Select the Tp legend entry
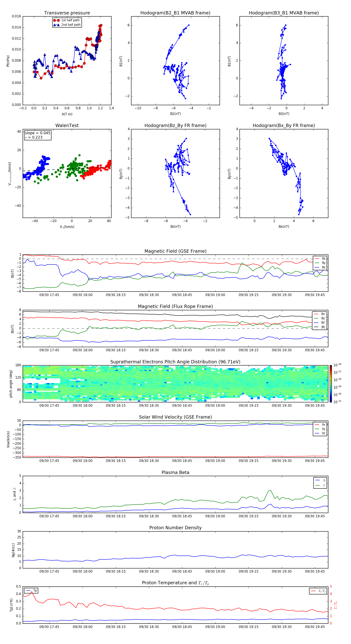 tap(31, 591)
